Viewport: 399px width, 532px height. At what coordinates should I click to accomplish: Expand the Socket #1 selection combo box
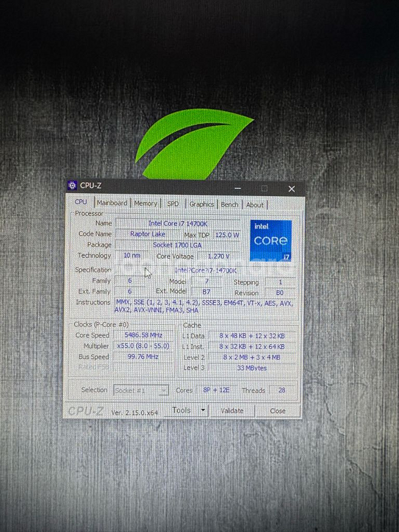coord(164,391)
